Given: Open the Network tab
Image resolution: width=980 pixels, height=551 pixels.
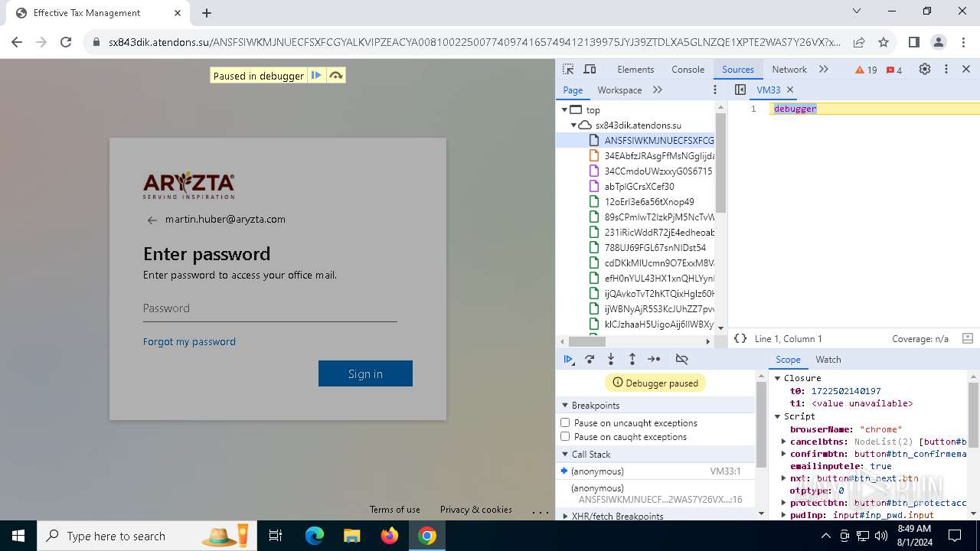Looking at the screenshot, I should (x=789, y=69).
